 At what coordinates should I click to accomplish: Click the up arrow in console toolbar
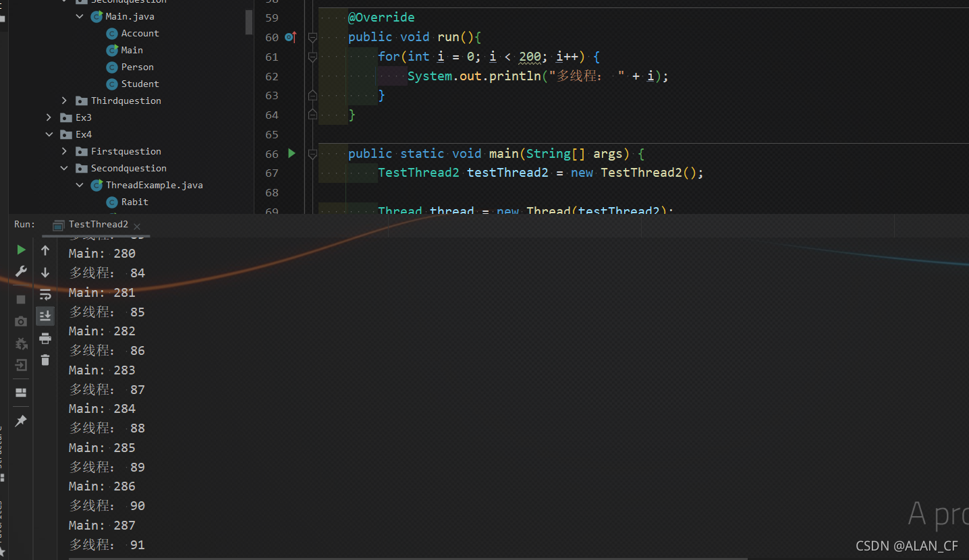45,250
